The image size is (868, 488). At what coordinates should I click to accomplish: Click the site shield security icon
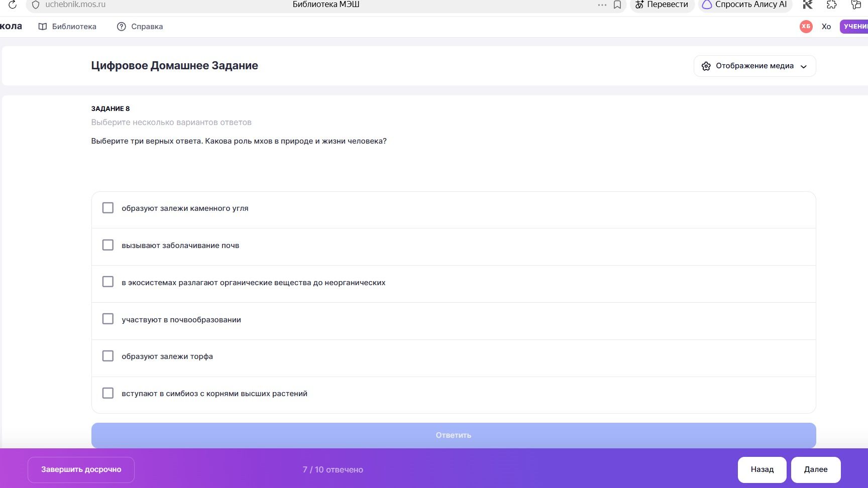[x=36, y=5]
